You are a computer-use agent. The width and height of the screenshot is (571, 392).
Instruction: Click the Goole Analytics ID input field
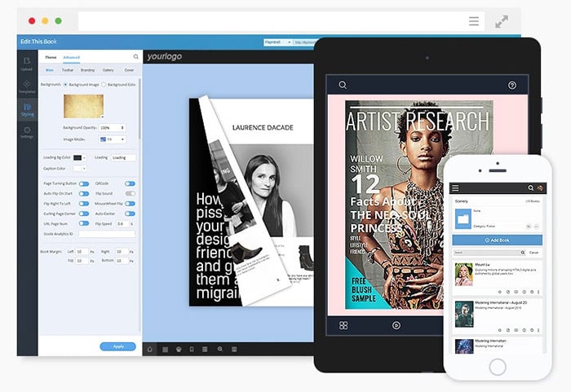pyautogui.click(x=107, y=234)
